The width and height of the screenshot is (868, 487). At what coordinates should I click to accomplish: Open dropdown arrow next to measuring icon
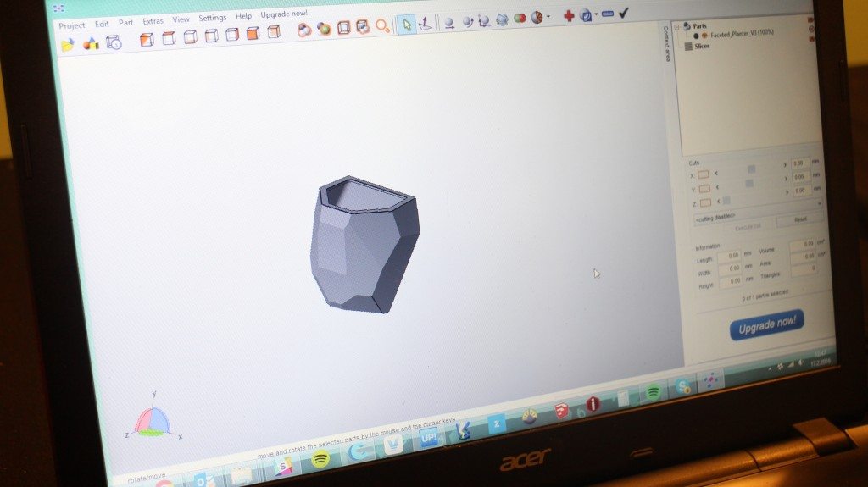pos(596,14)
